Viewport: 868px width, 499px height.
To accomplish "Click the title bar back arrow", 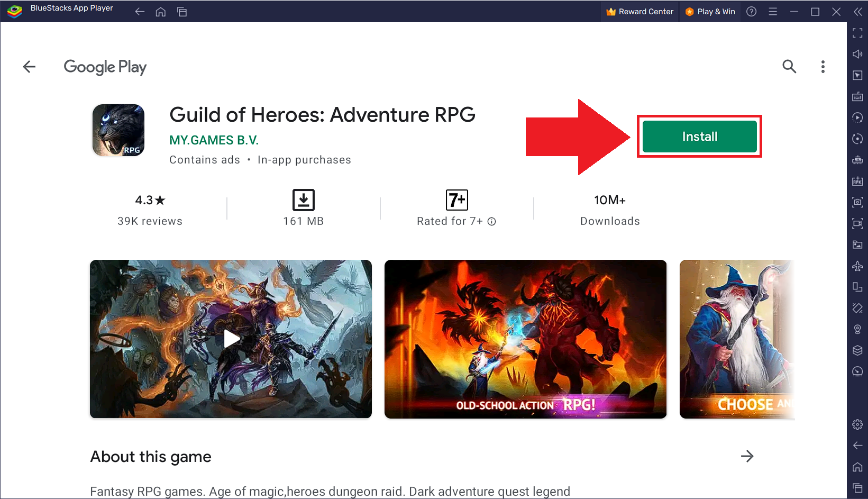I will tap(140, 12).
